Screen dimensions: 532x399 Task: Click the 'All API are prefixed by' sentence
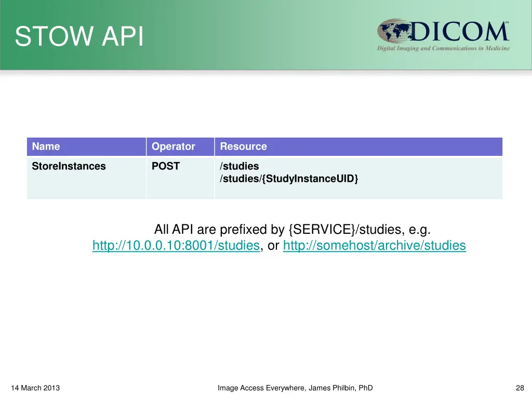coord(292,230)
